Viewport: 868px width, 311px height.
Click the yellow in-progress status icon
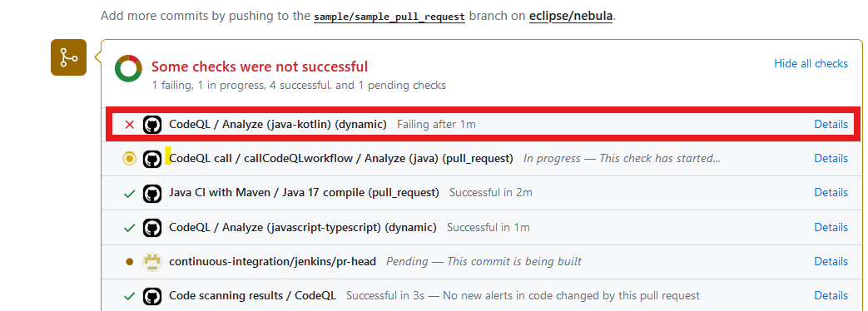pyautogui.click(x=130, y=159)
